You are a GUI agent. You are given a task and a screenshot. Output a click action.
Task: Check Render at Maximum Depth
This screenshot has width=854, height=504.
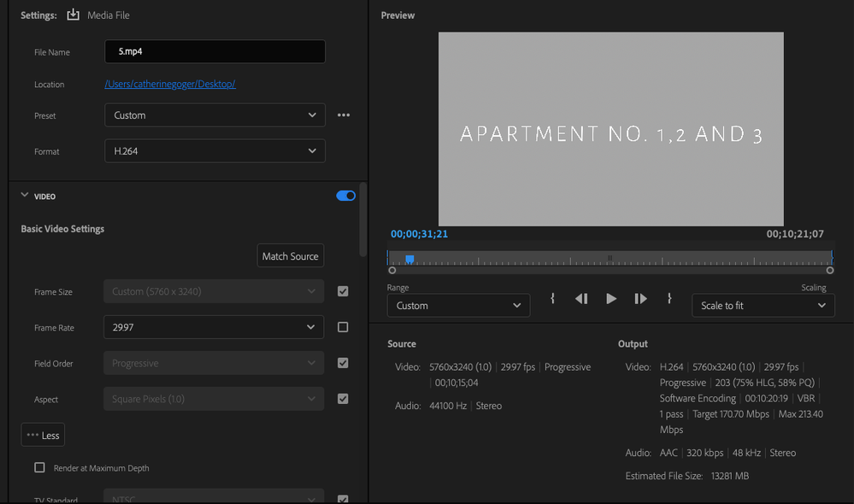coord(39,468)
